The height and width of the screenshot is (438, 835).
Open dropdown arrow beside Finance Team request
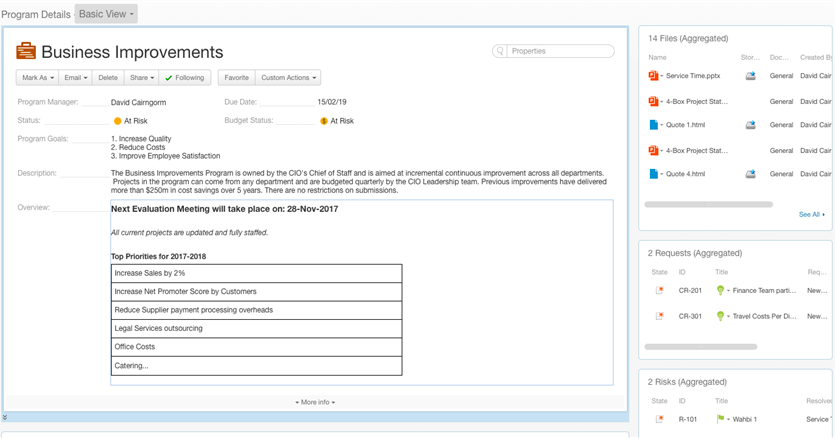[x=728, y=291]
